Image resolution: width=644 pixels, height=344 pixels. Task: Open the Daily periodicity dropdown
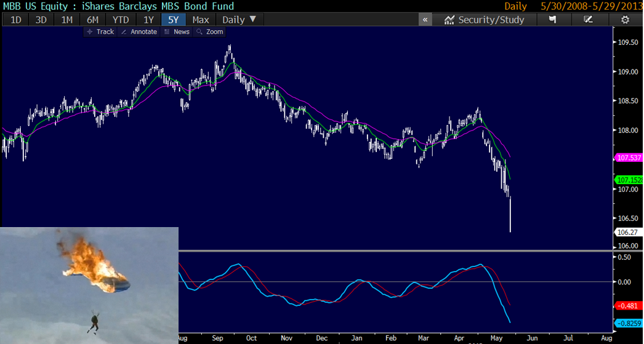[x=239, y=20]
